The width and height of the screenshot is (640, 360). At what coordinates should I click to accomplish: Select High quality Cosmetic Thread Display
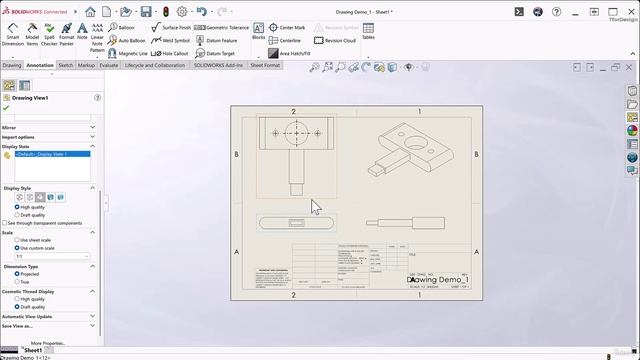coord(17,299)
